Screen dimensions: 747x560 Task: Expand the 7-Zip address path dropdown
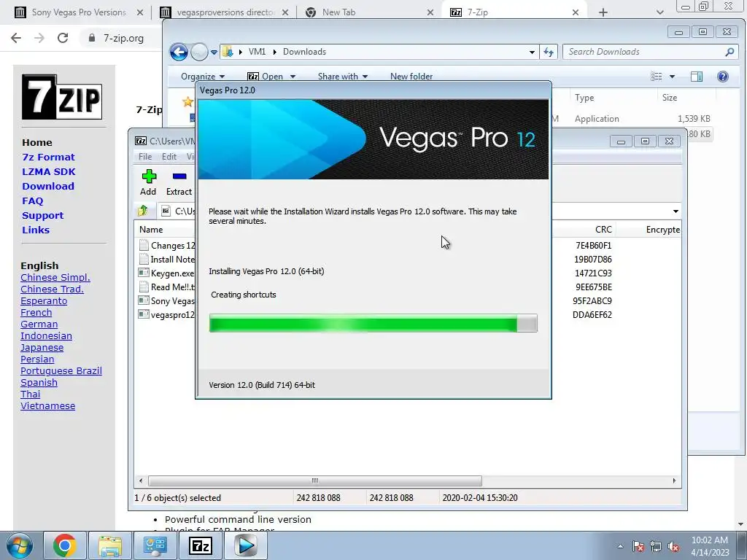676,211
